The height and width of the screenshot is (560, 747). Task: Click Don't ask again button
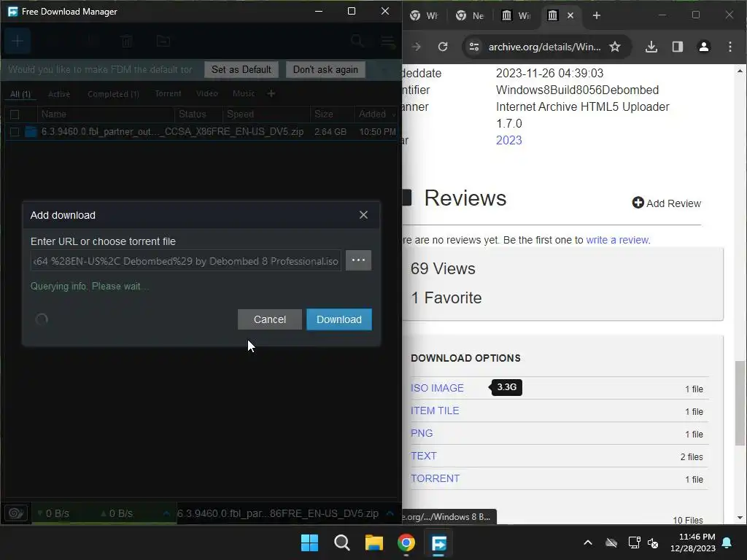tap(325, 69)
